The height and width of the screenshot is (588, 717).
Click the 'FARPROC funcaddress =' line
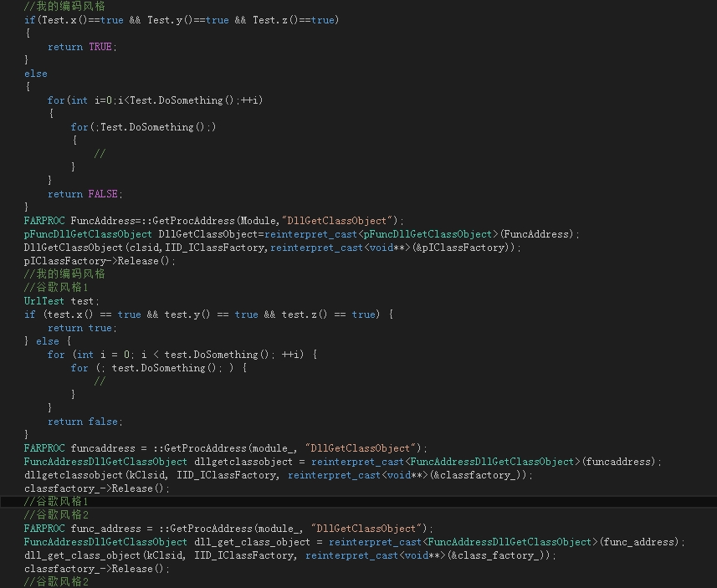pos(226,448)
